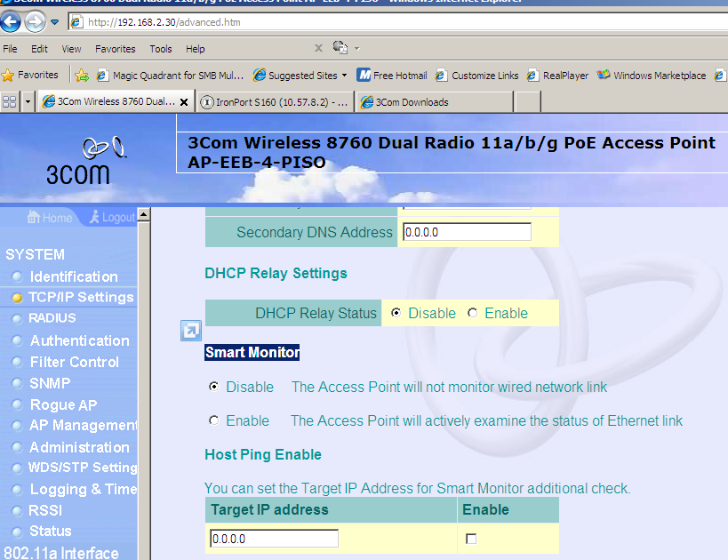Open the Rogue AP settings link
The image size is (728, 560).
tap(64, 404)
